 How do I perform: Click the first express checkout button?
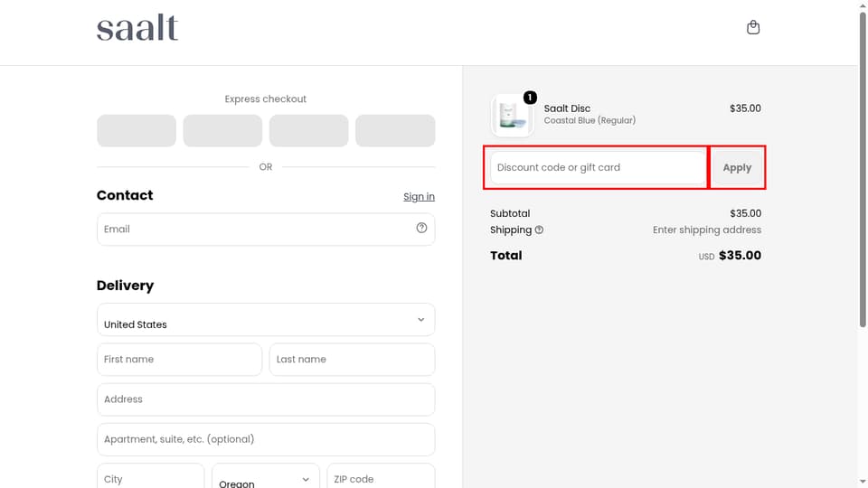tap(137, 130)
